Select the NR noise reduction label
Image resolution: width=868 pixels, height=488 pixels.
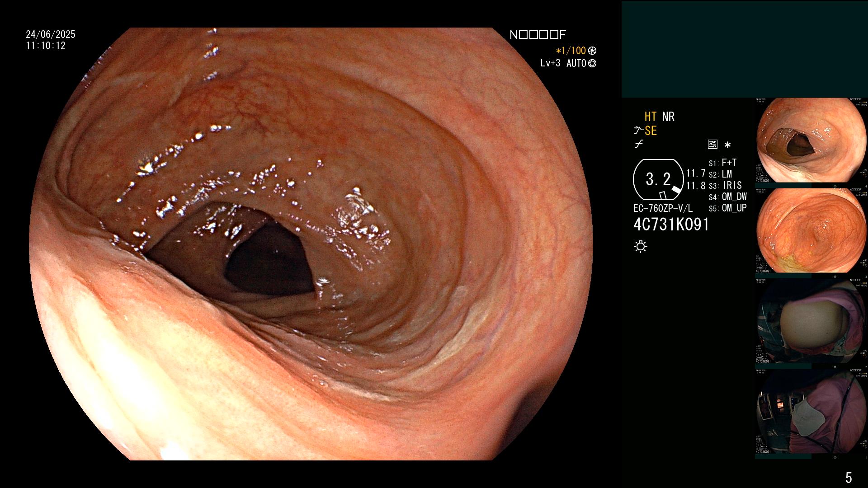[668, 117]
